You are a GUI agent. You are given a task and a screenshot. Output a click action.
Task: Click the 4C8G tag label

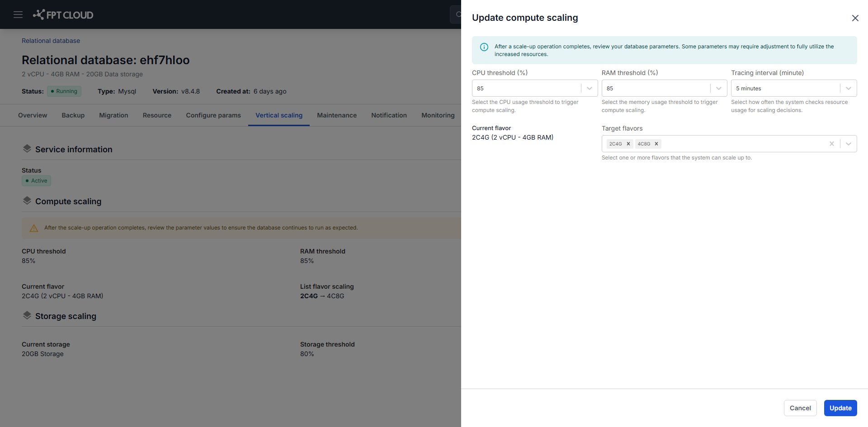coord(644,144)
